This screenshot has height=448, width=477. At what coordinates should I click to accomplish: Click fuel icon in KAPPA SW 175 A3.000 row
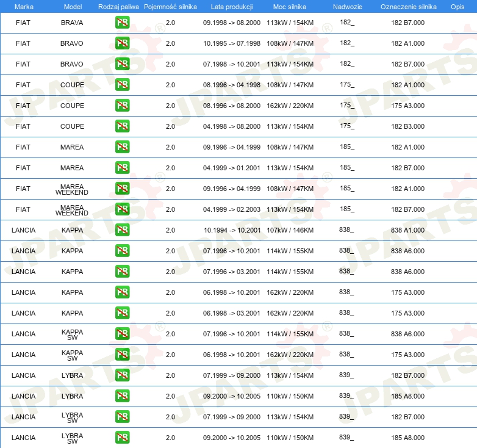point(122,354)
